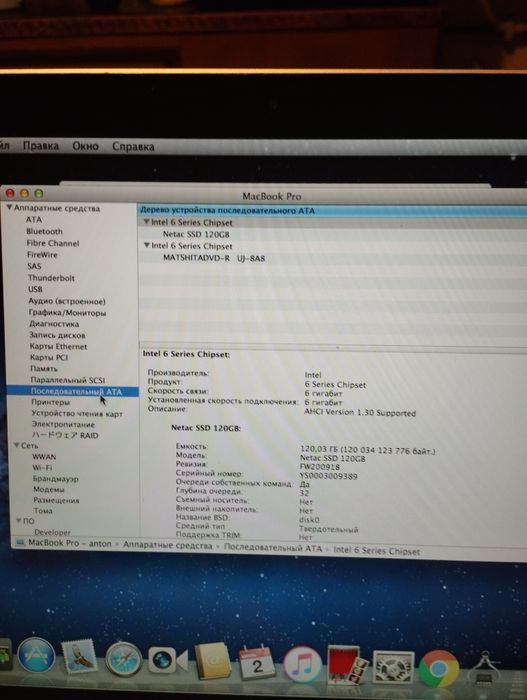Select Графика/Мониторы in sidebar
The image size is (527, 700).
(x=67, y=312)
